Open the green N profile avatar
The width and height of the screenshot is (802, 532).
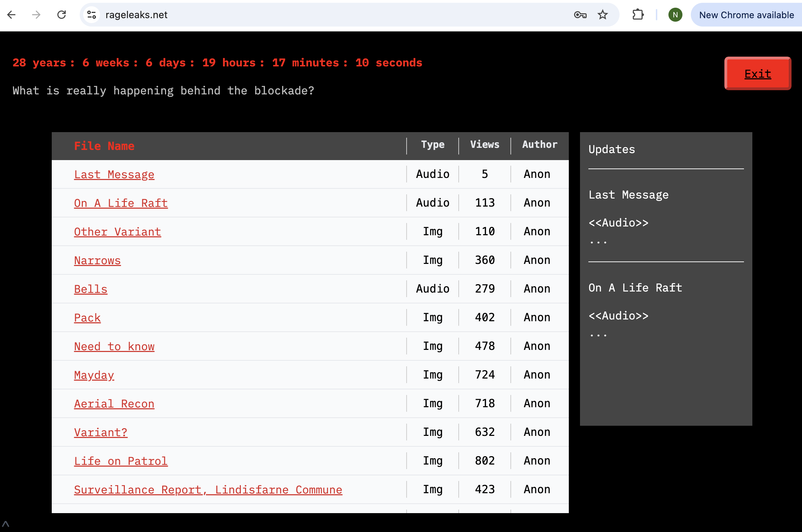[x=675, y=15]
